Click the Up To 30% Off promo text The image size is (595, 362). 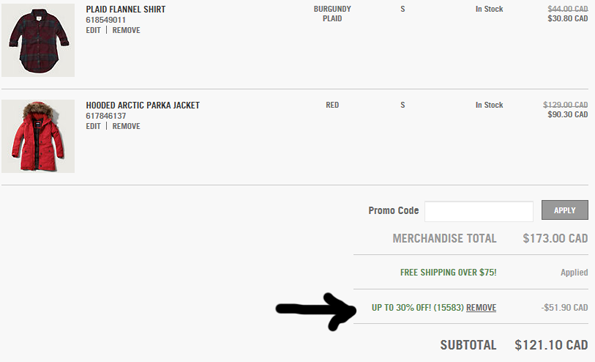click(x=417, y=308)
